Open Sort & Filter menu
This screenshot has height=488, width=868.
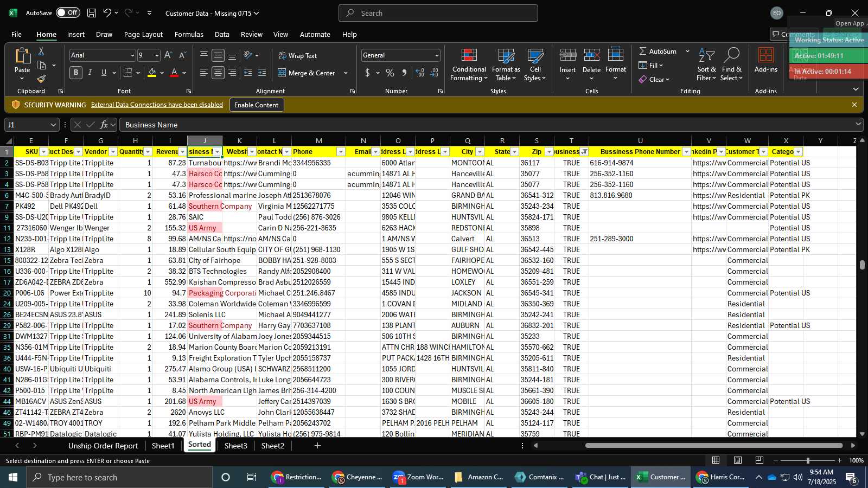[706, 65]
